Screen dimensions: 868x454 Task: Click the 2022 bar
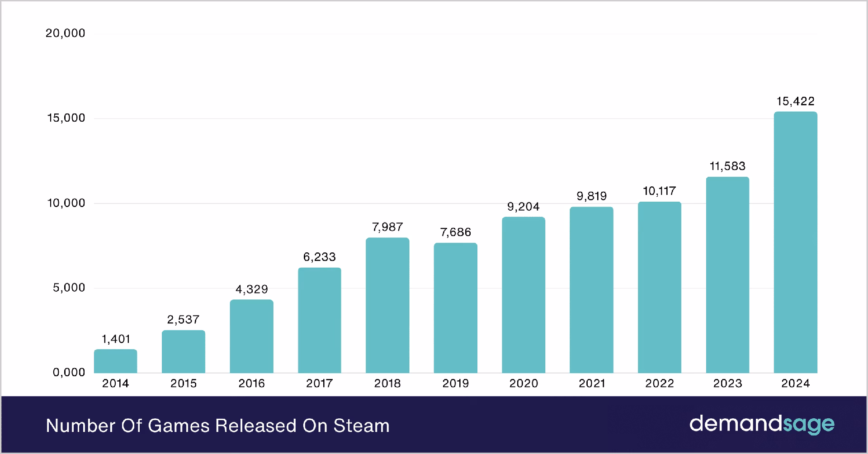point(660,287)
